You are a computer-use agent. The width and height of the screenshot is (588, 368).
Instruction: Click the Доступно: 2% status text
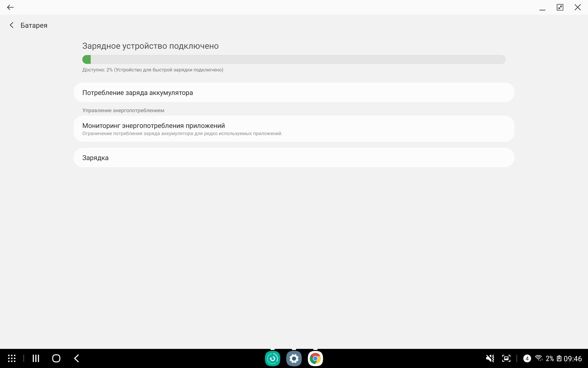click(153, 70)
